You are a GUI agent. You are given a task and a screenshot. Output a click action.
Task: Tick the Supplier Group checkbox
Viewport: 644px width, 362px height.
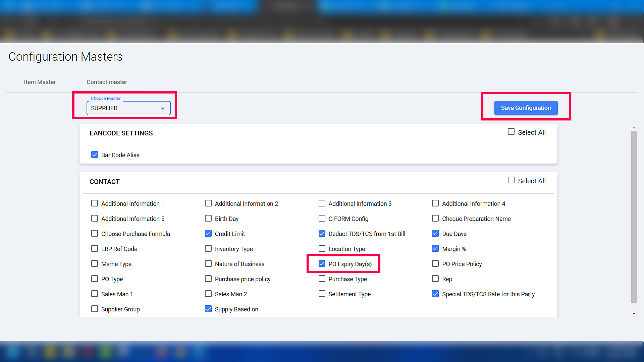click(95, 309)
